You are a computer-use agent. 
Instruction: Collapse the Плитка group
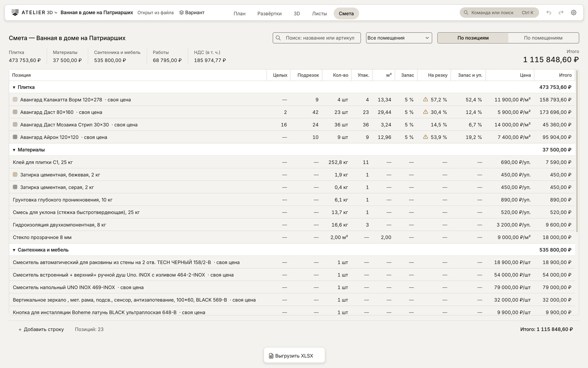[14, 87]
